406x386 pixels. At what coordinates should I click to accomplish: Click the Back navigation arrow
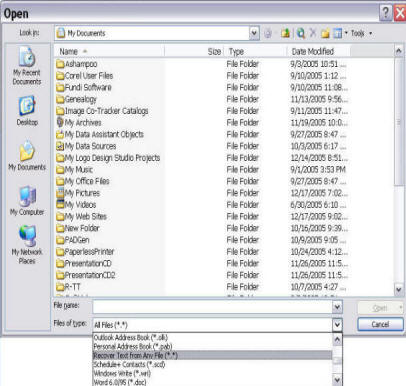coord(268,33)
